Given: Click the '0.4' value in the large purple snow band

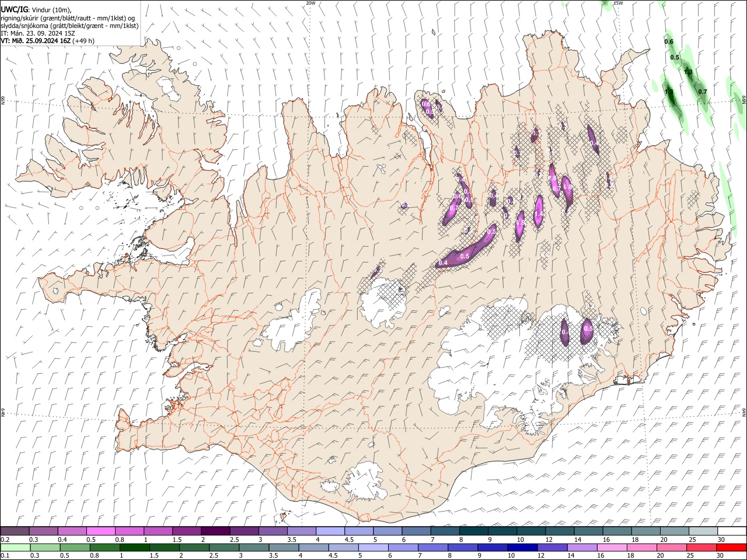Looking at the screenshot, I should pyautogui.click(x=443, y=263).
